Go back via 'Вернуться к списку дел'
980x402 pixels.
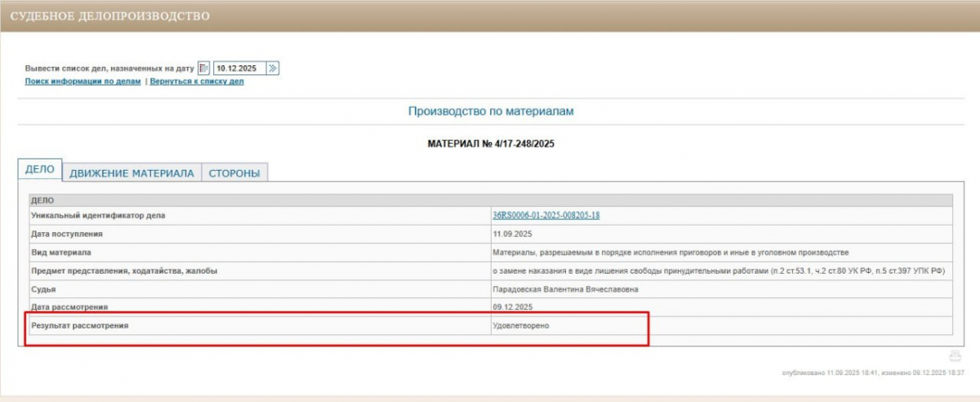196,82
